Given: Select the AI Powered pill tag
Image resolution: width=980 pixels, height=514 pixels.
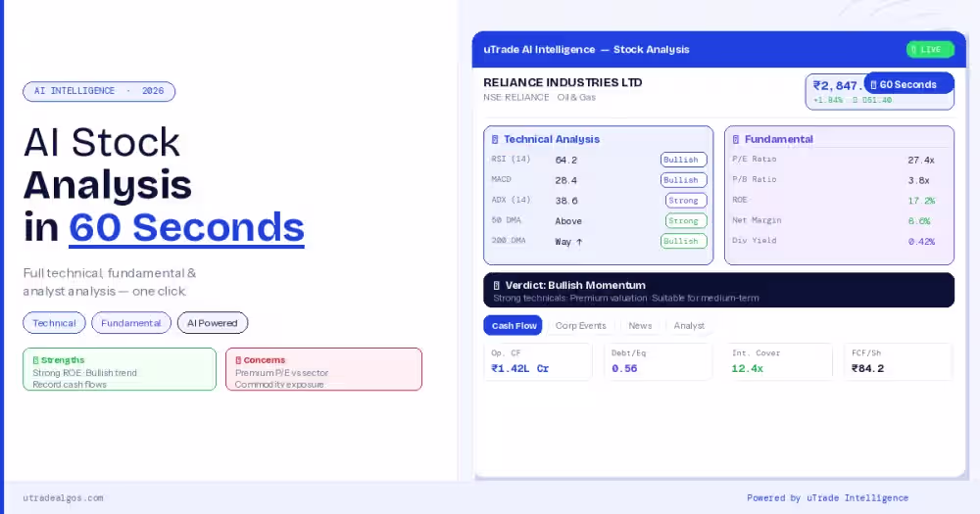Looking at the screenshot, I should coord(213,323).
